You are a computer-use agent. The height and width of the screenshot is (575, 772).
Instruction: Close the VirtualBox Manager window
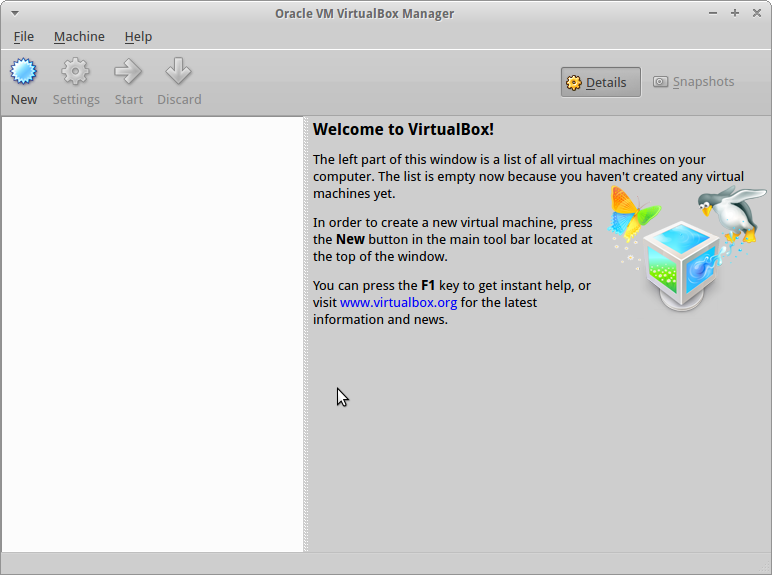757,13
